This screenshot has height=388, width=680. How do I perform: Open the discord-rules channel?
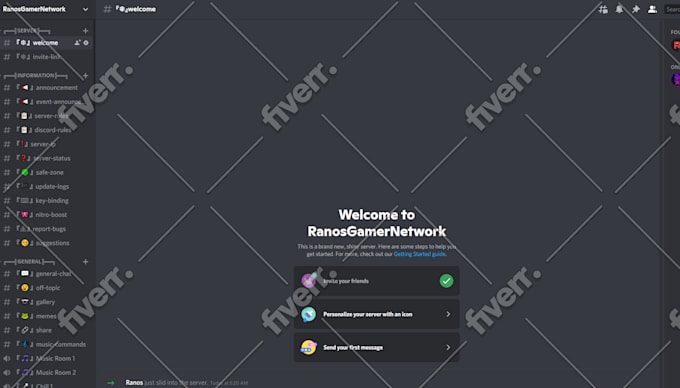[x=47, y=130]
